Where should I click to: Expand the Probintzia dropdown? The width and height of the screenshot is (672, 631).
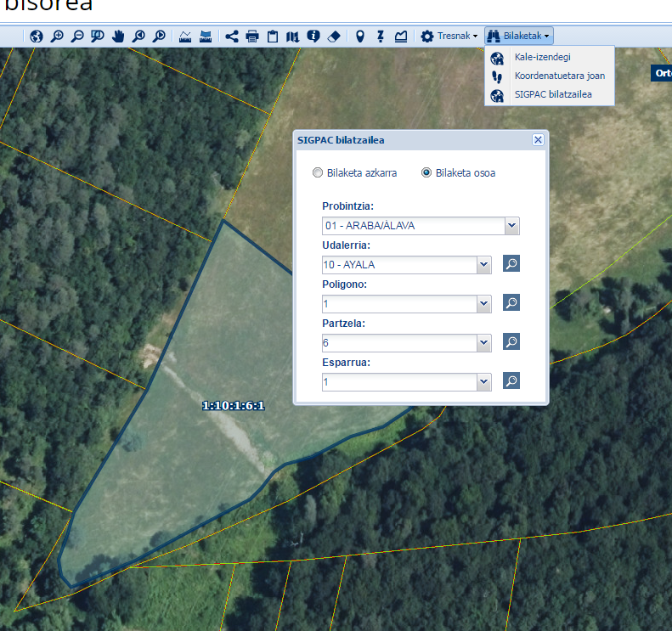coord(511,226)
